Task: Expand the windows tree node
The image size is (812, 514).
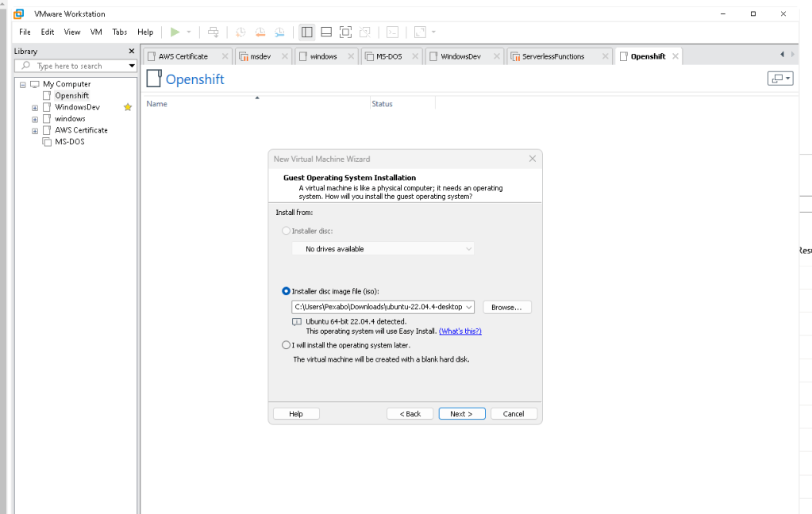Action: point(35,119)
